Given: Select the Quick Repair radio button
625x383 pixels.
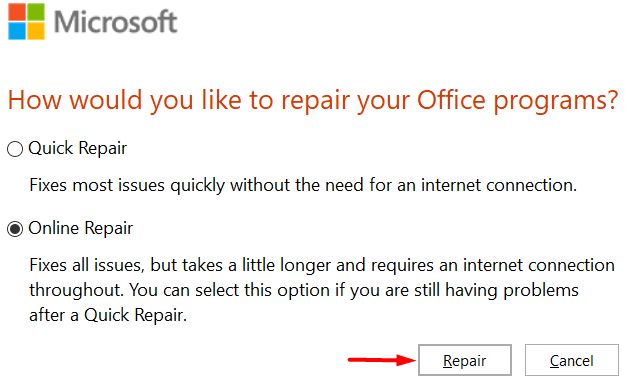Looking at the screenshot, I should (15, 149).
